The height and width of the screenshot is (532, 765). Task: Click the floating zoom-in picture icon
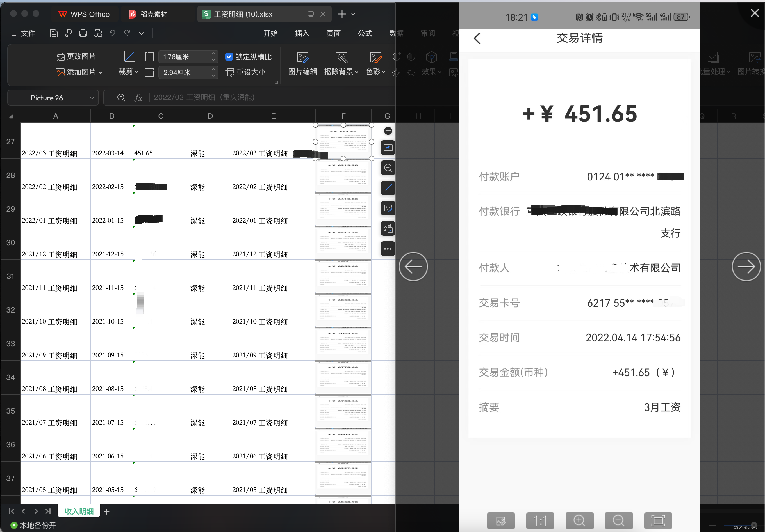388,168
